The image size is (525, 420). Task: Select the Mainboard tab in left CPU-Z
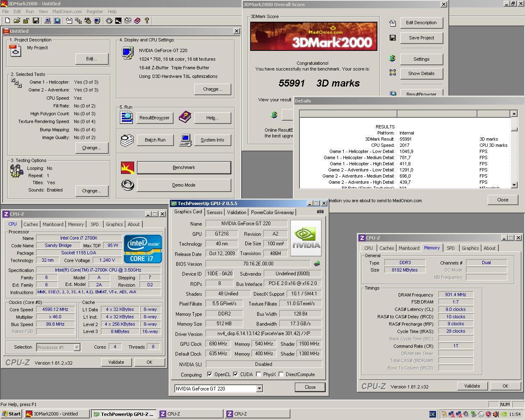tap(53, 224)
